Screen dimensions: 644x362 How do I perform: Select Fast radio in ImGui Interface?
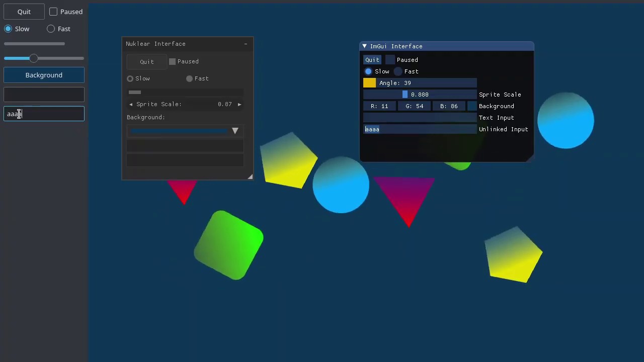click(x=398, y=71)
